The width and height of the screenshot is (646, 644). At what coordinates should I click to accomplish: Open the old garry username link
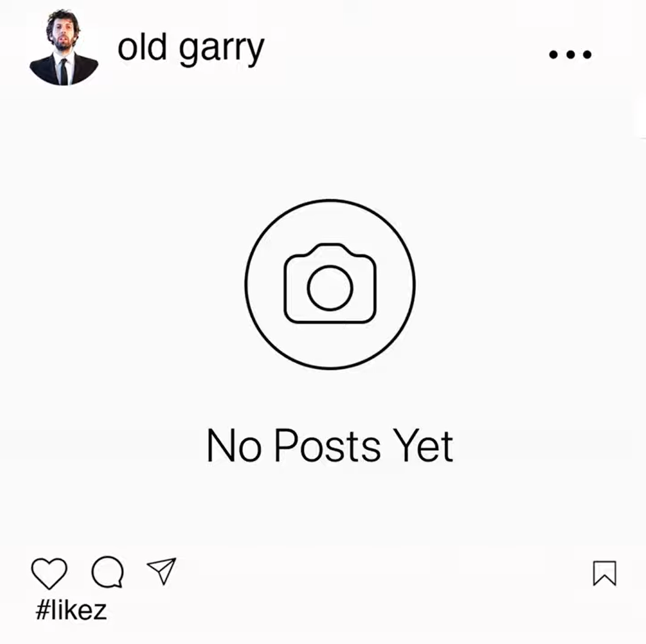pyautogui.click(x=191, y=49)
